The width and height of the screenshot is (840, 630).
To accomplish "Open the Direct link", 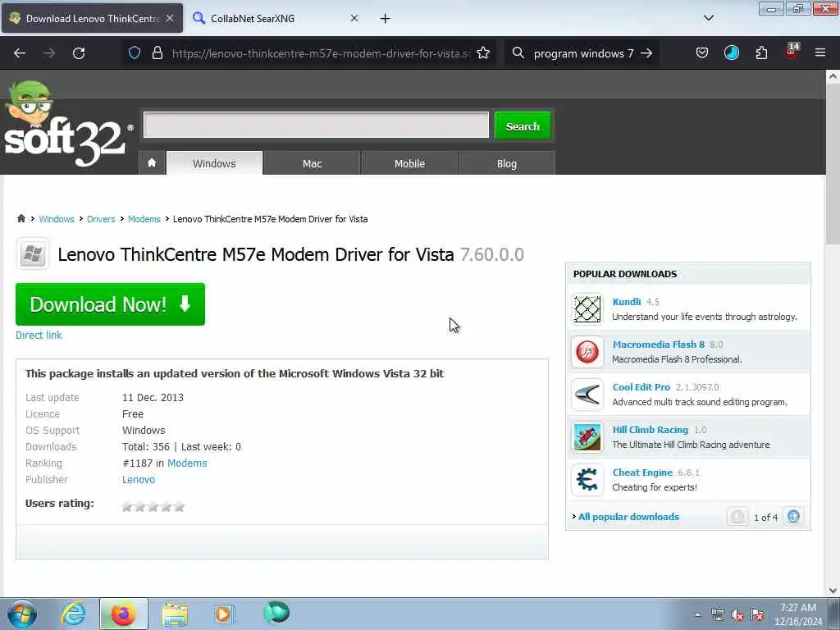I will 39,336.
